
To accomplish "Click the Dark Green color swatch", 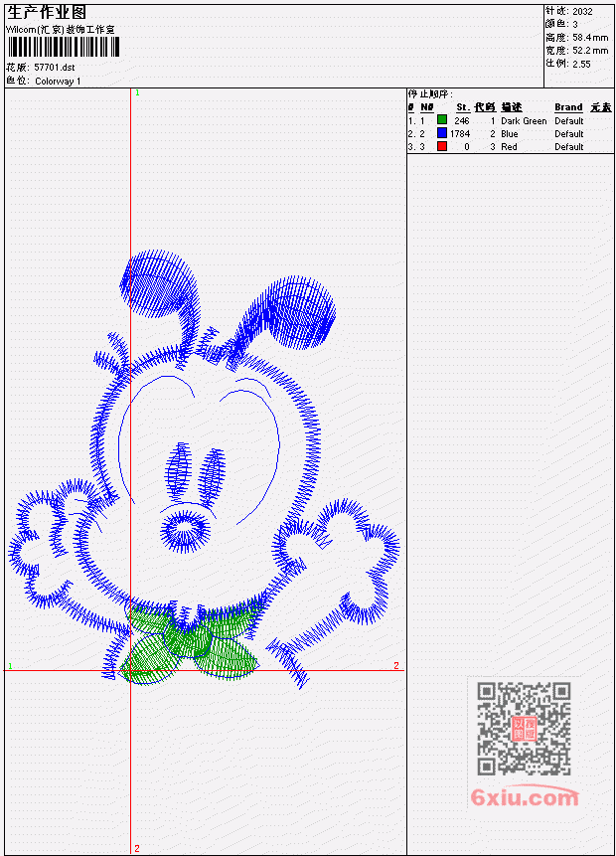I will (x=442, y=120).
